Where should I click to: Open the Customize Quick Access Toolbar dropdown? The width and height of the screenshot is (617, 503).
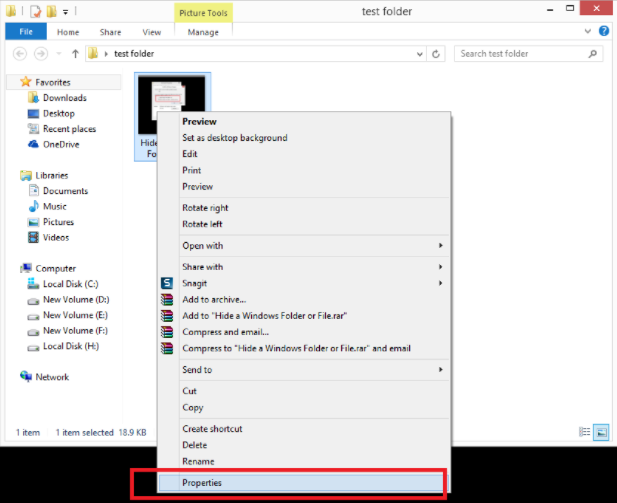click(66, 12)
